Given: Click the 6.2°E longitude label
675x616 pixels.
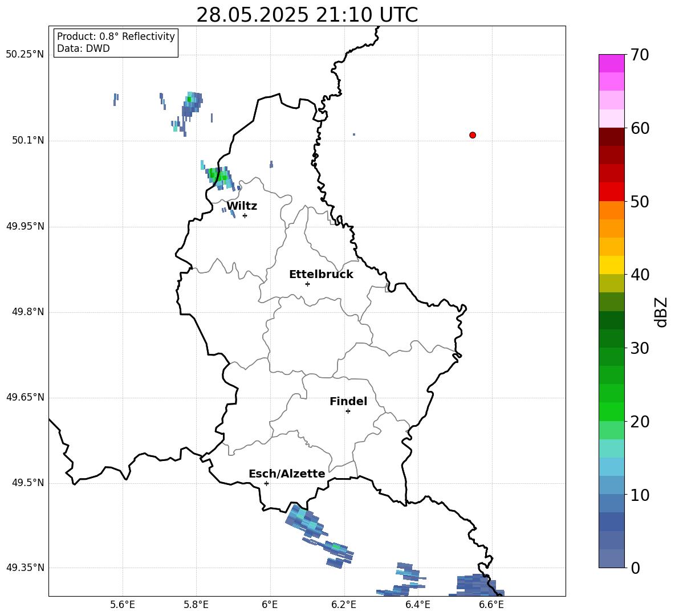Looking at the screenshot, I should pyautogui.click(x=344, y=605).
